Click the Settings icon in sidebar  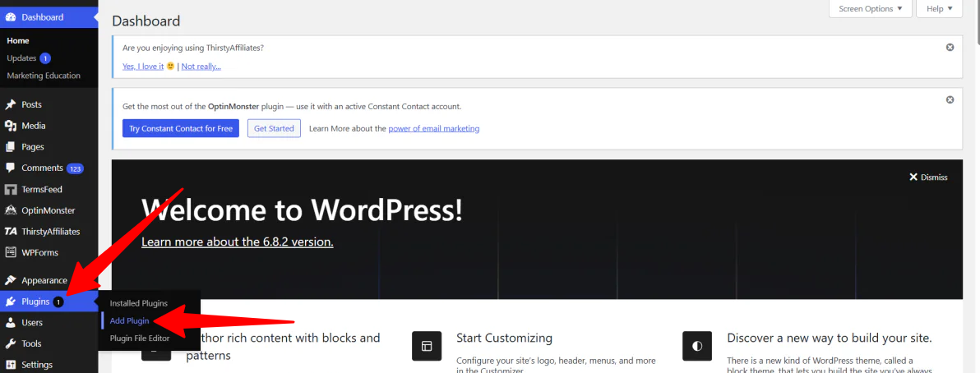tap(11, 365)
